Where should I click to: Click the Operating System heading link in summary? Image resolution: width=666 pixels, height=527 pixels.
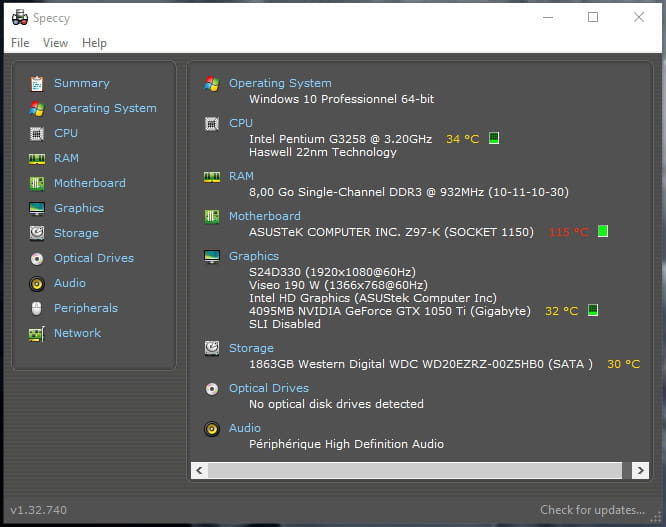pyautogui.click(x=280, y=83)
